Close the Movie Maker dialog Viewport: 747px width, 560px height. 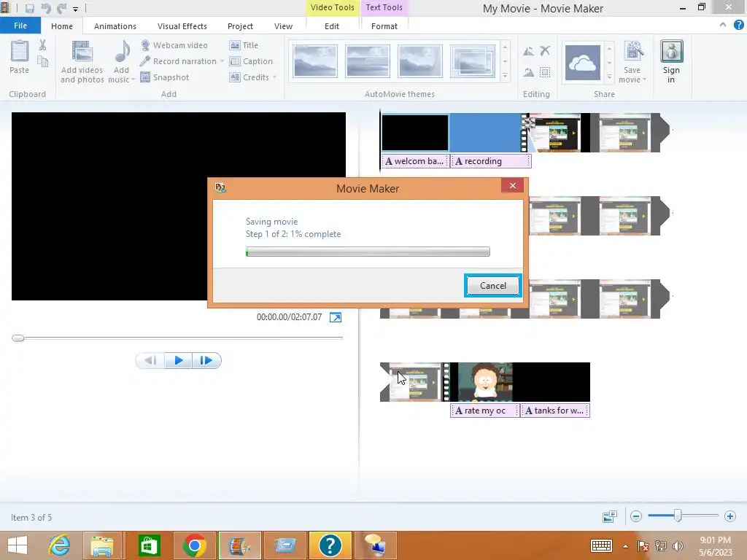513,186
